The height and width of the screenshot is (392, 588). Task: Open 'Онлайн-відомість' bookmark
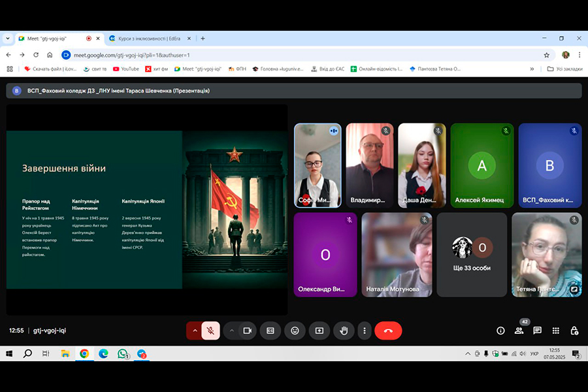pos(376,69)
